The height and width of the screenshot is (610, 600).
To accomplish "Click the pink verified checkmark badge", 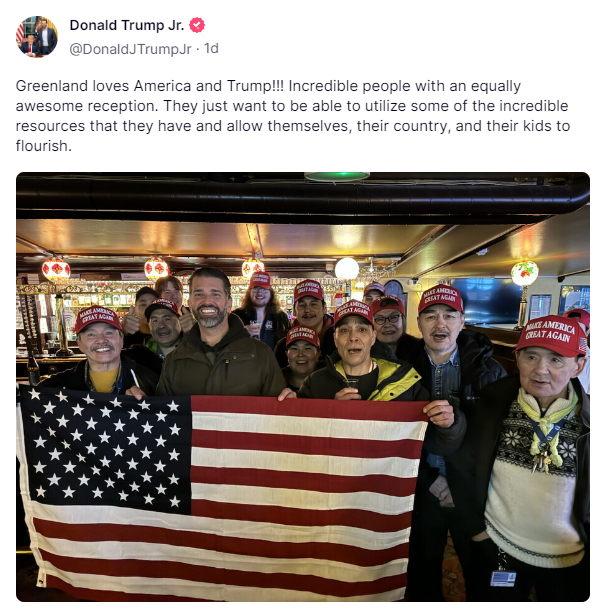I will [197, 25].
